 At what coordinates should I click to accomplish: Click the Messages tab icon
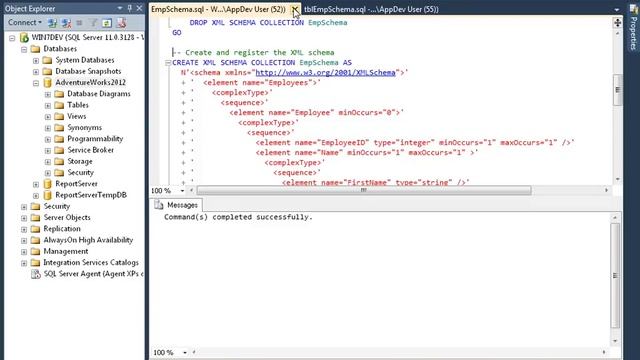(x=159, y=205)
